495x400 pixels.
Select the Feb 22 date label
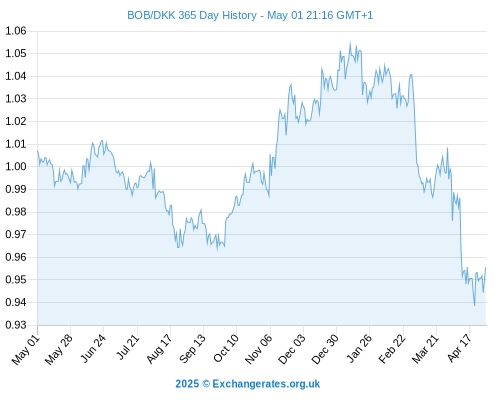pos(392,349)
